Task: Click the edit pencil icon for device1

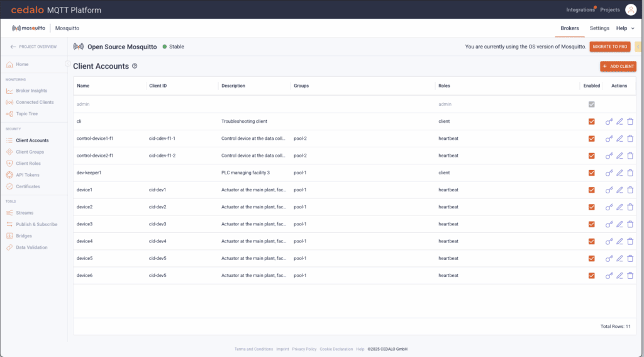Action: [619, 190]
